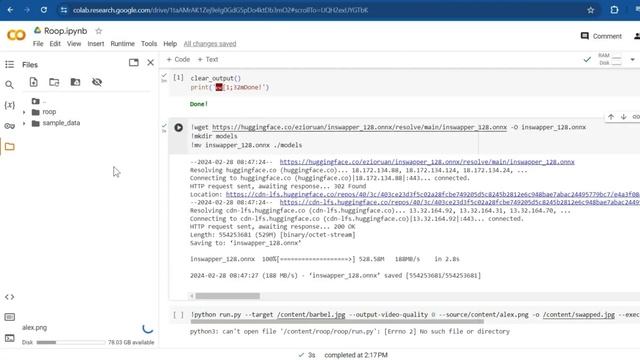Open the Edit menu
This screenshot has height=360, width=640.
click(55, 44)
